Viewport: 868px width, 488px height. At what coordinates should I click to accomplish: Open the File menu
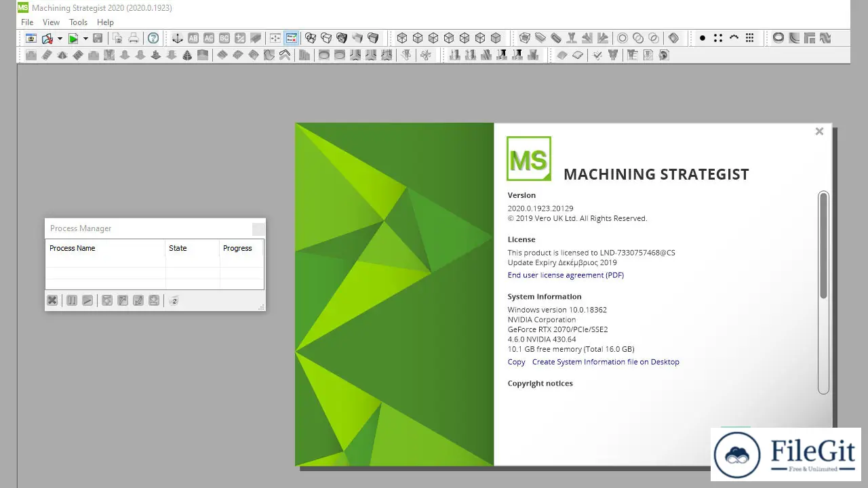(x=27, y=22)
